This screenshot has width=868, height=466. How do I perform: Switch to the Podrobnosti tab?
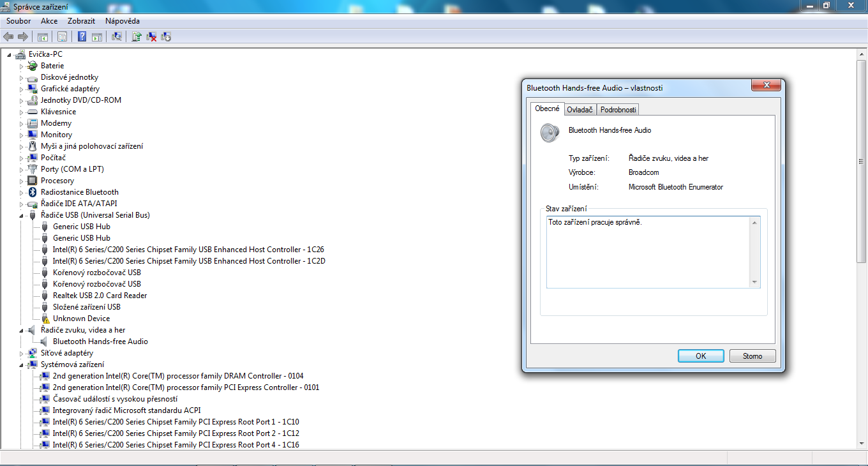[x=618, y=110]
